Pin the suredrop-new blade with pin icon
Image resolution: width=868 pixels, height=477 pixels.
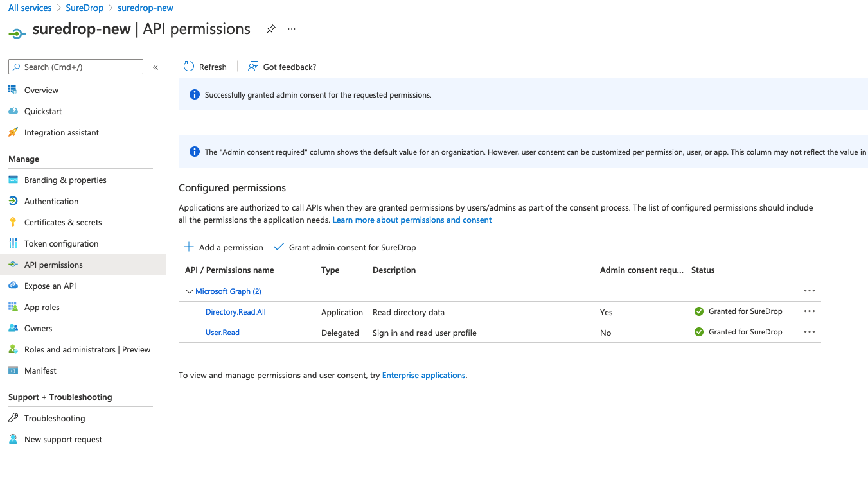tap(271, 30)
